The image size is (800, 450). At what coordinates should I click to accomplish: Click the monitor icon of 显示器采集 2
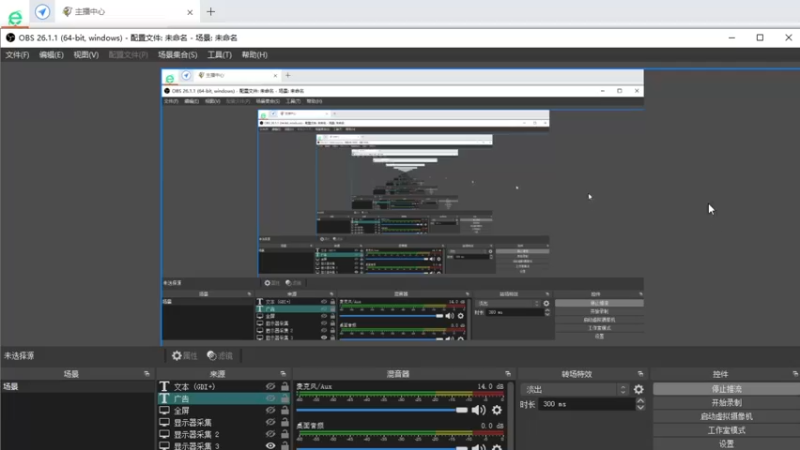pyautogui.click(x=164, y=434)
